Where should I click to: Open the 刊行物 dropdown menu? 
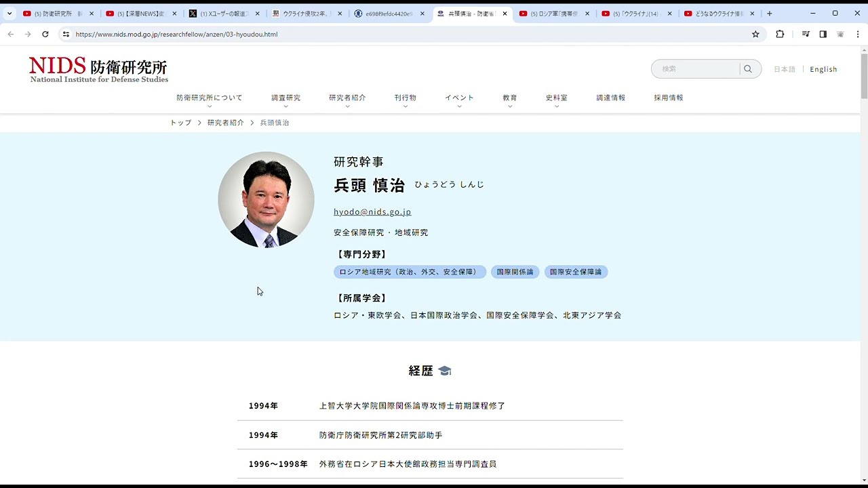tap(405, 97)
